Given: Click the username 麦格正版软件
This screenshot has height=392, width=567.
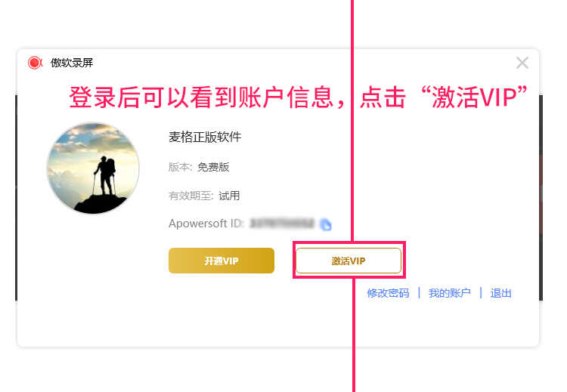Looking at the screenshot, I should pyautogui.click(x=205, y=137).
